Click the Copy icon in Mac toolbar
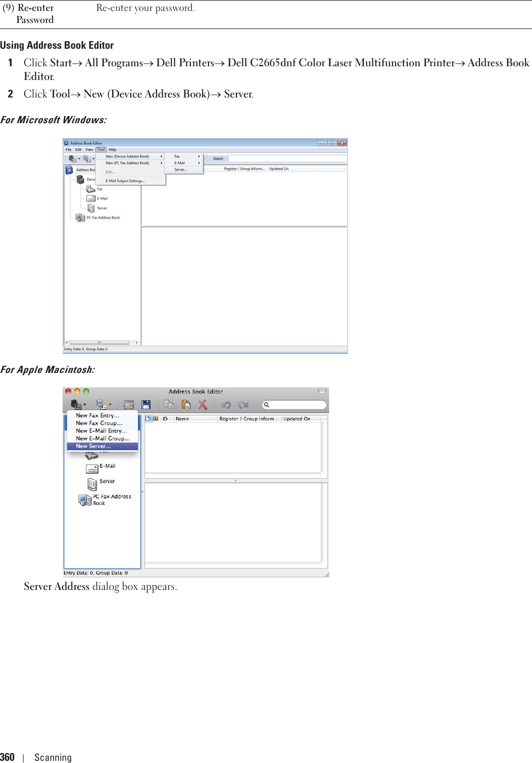 click(x=169, y=405)
